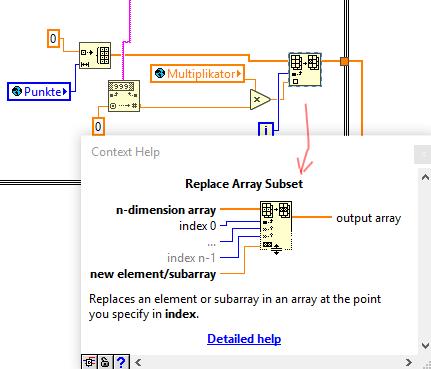Click the index 0 terminal label
Viewport: 431px width, 369px height.
point(198,226)
